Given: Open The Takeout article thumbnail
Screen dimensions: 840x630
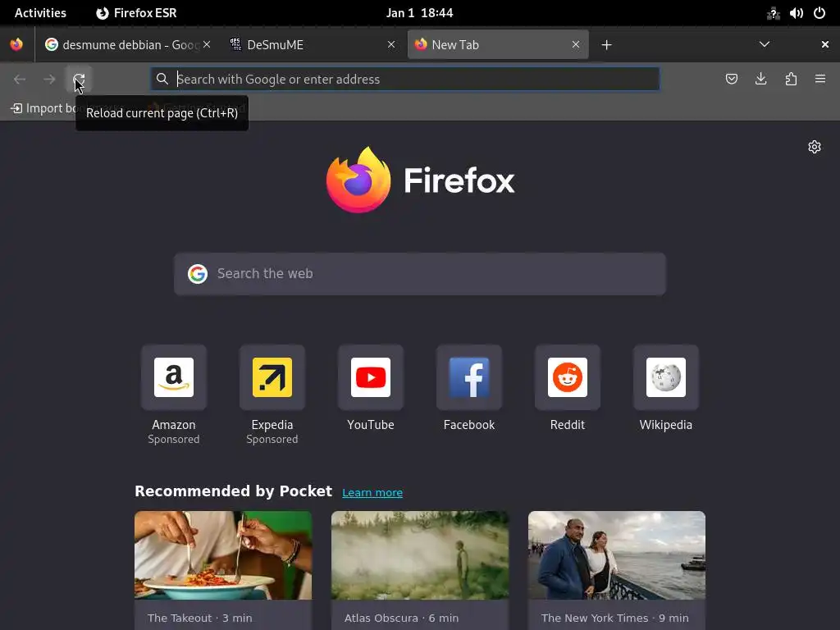Looking at the screenshot, I should tap(223, 555).
